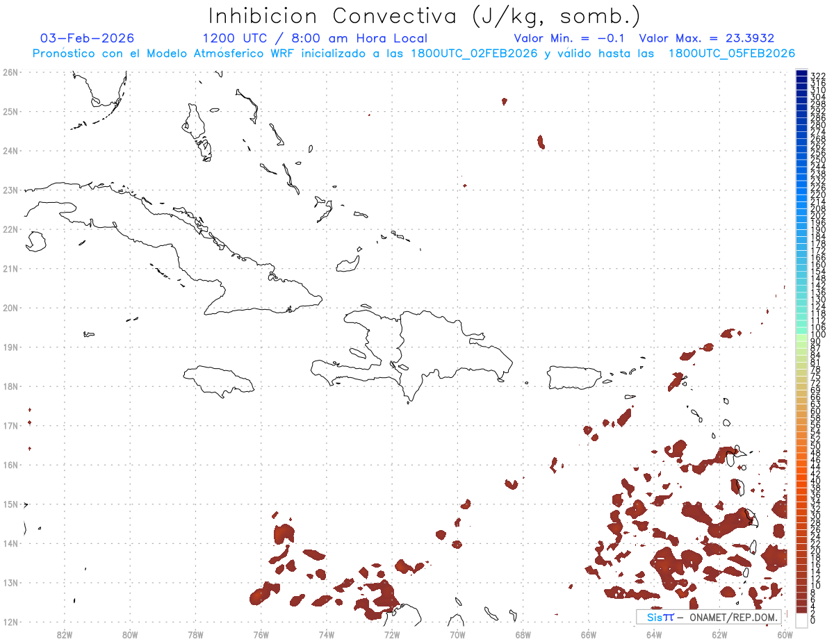
Task: Click the 76W longitude label
Action: [261, 634]
